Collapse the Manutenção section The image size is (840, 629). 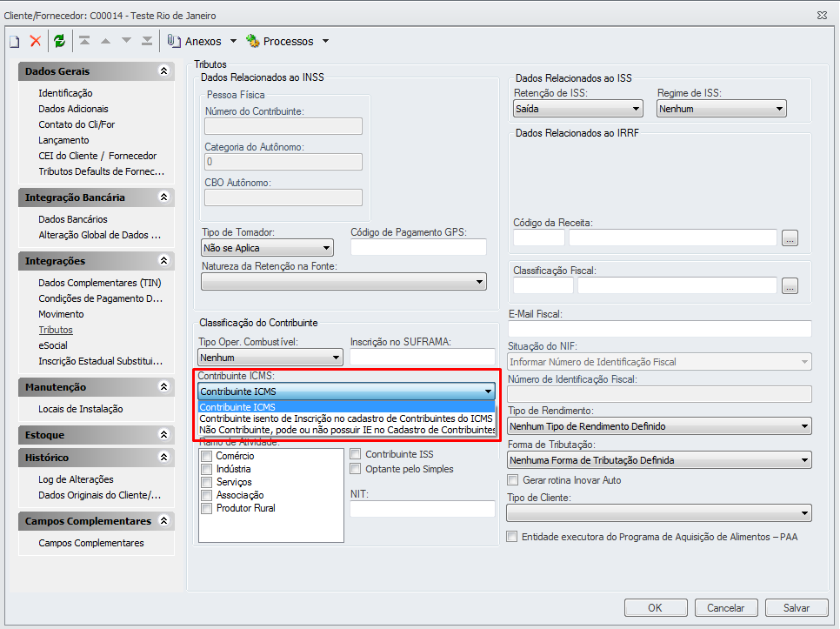pos(164,386)
